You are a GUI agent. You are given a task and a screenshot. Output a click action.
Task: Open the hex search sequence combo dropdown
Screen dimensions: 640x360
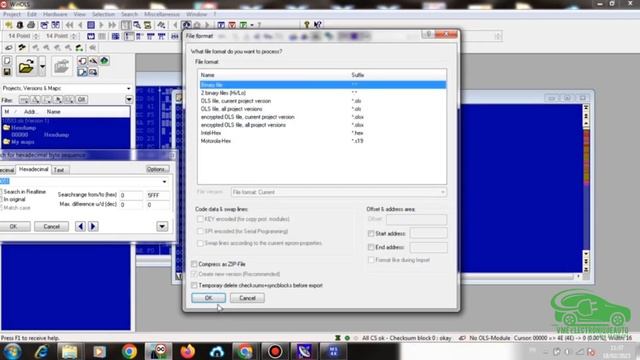(x=164, y=181)
